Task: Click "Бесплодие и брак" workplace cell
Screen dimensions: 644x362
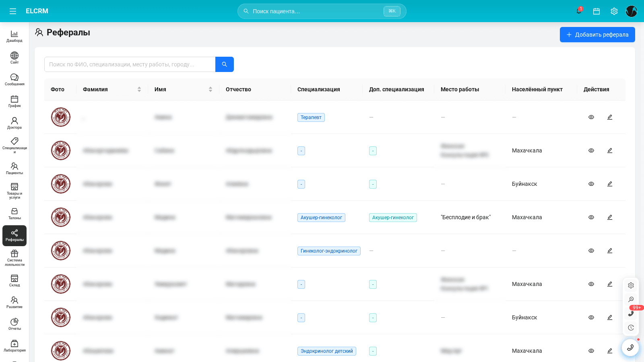Action: click(x=466, y=217)
